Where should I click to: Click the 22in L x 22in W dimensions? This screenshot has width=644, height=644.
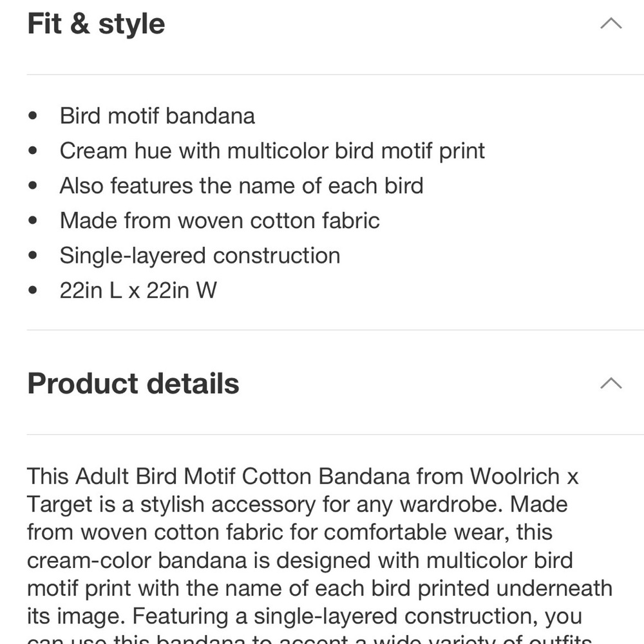click(x=138, y=290)
